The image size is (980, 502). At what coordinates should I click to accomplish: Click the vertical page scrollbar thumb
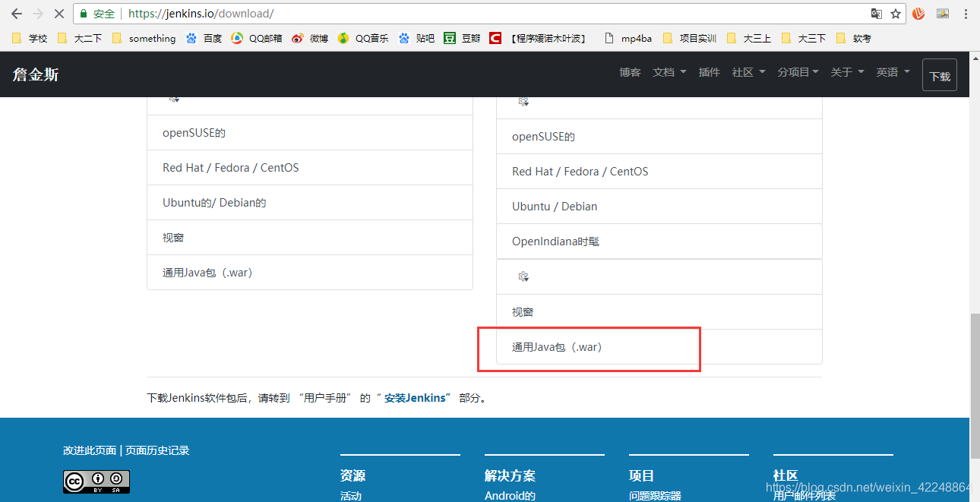coord(975,384)
